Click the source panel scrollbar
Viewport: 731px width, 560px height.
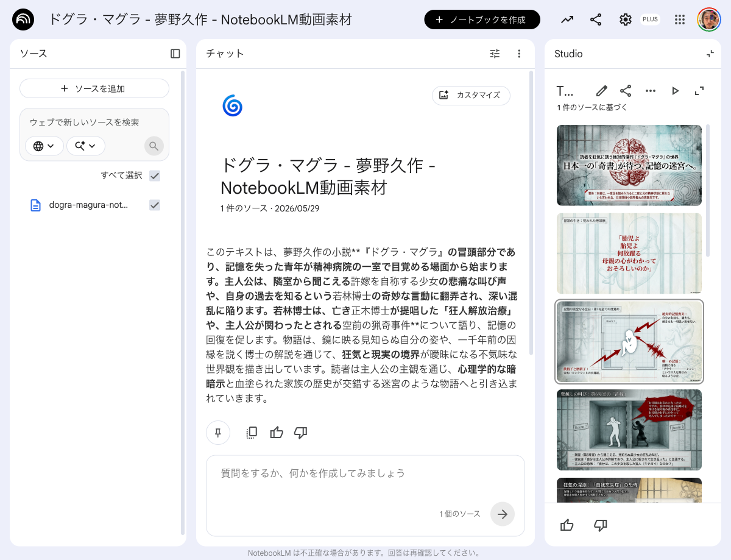[182, 303]
